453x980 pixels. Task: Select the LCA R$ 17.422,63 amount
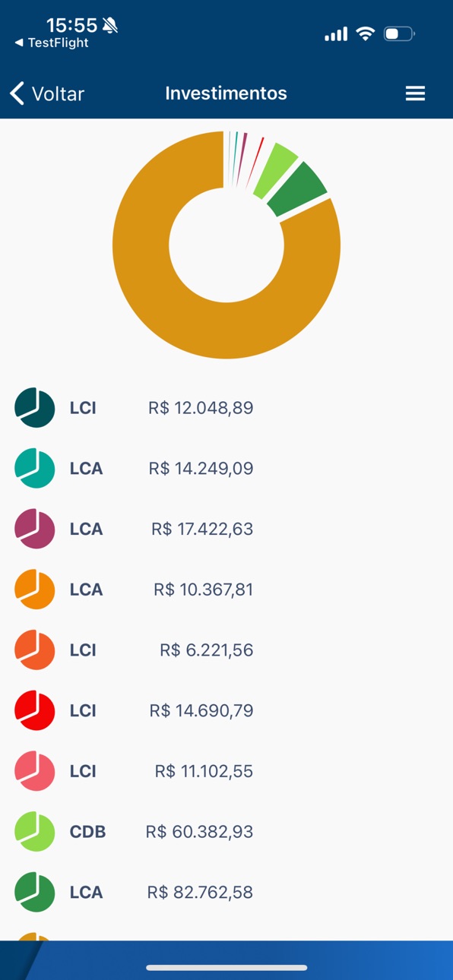pos(202,529)
